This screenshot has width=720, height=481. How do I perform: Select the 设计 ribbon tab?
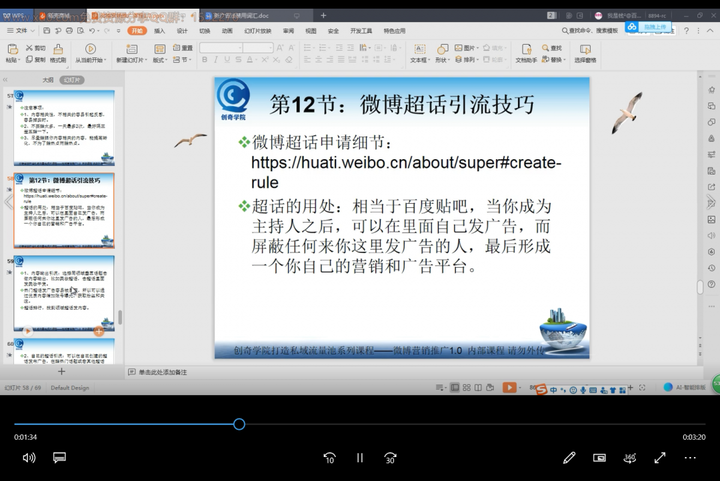pos(182,31)
